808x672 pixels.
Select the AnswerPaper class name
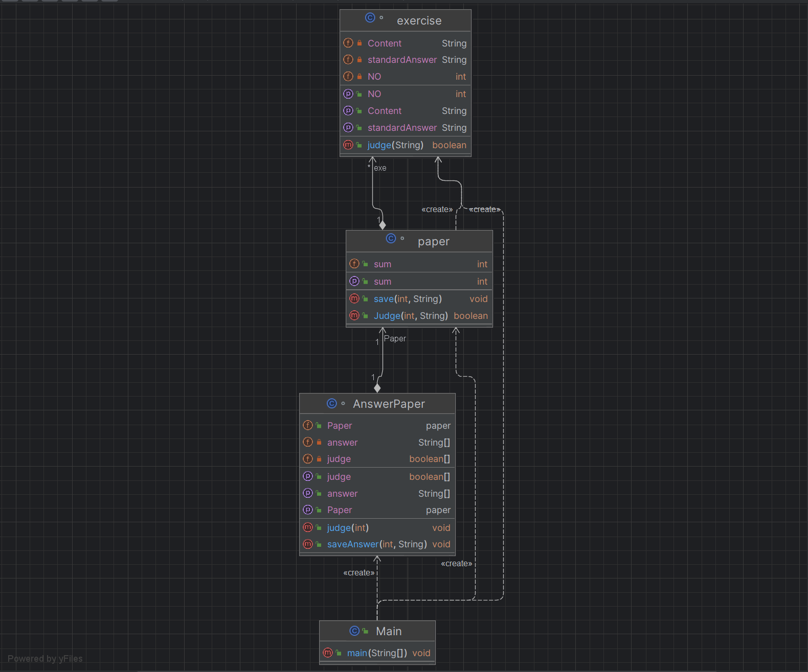coord(389,404)
